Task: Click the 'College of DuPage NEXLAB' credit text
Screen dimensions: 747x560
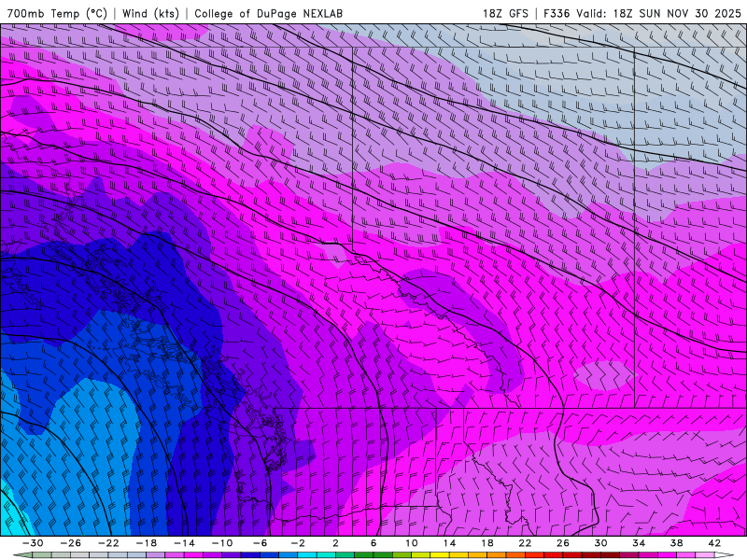Action: click(268, 13)
